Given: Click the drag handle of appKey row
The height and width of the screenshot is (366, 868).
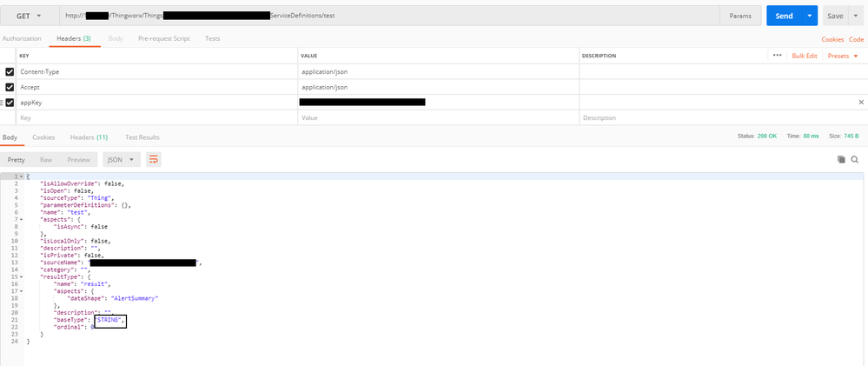Looking at the screenshot, I should coord(3,103).
